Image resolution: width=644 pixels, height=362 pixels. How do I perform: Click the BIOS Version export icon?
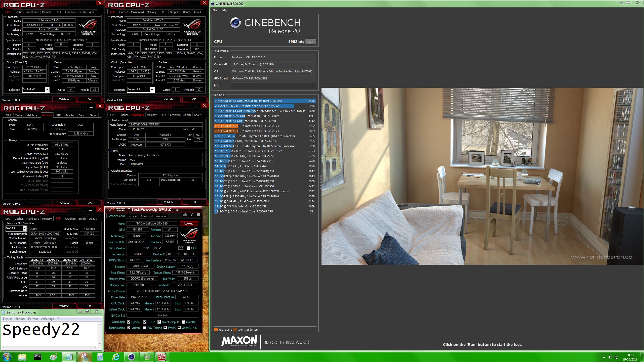pos(181,248)
